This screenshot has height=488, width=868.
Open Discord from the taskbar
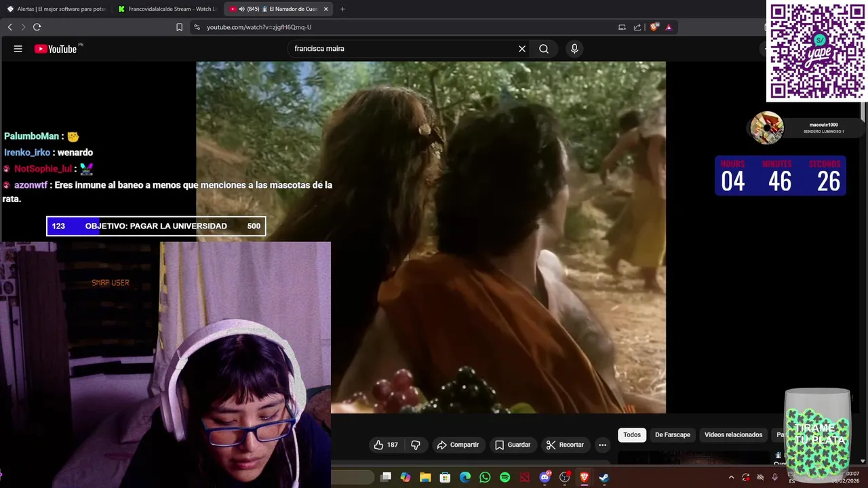coord(545,477)
